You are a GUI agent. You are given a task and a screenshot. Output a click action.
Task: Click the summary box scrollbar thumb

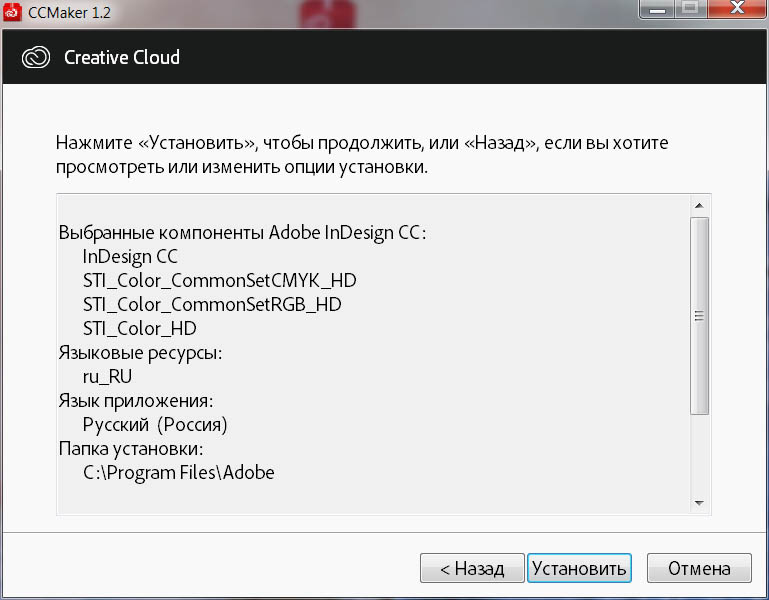(700, 315)
